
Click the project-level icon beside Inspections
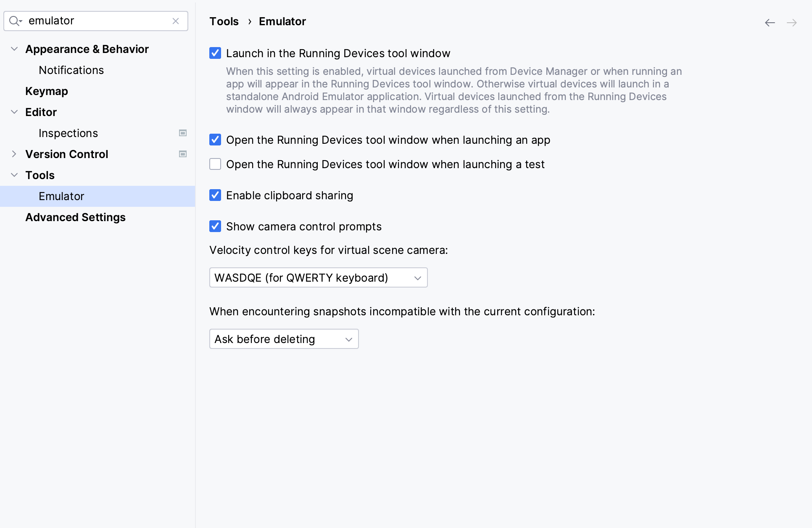click(x=183, y=133)
